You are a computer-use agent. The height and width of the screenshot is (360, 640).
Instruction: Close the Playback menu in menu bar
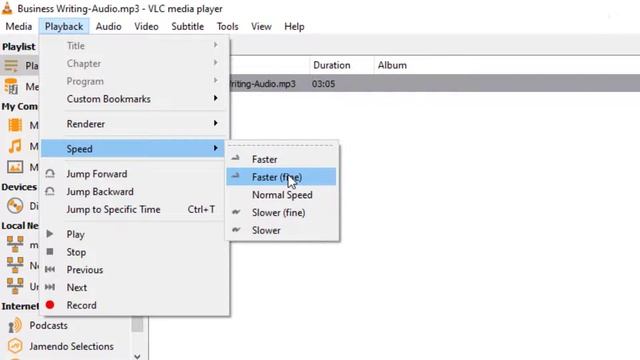(64, 27)
